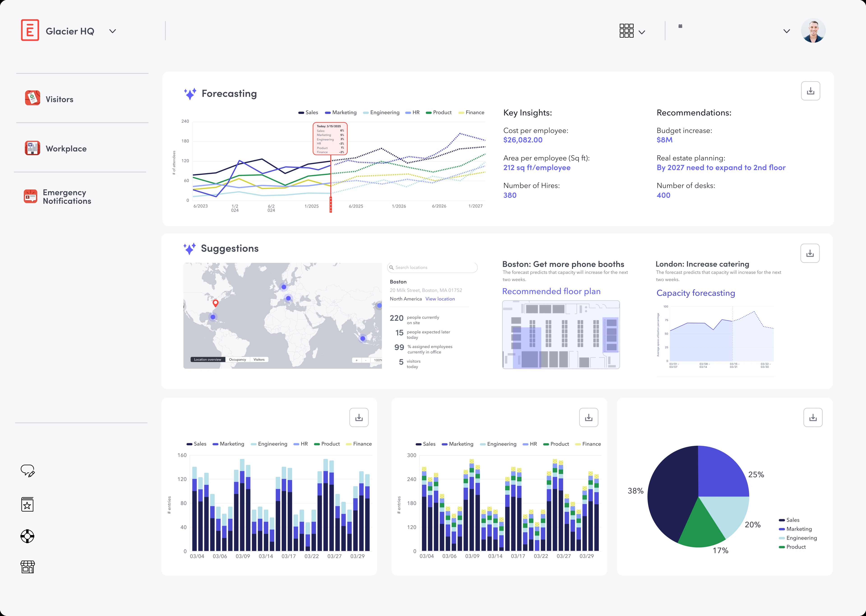The image size is (866, 616).
Task: Zoom in on map with plus button
Action: [356, 360]
